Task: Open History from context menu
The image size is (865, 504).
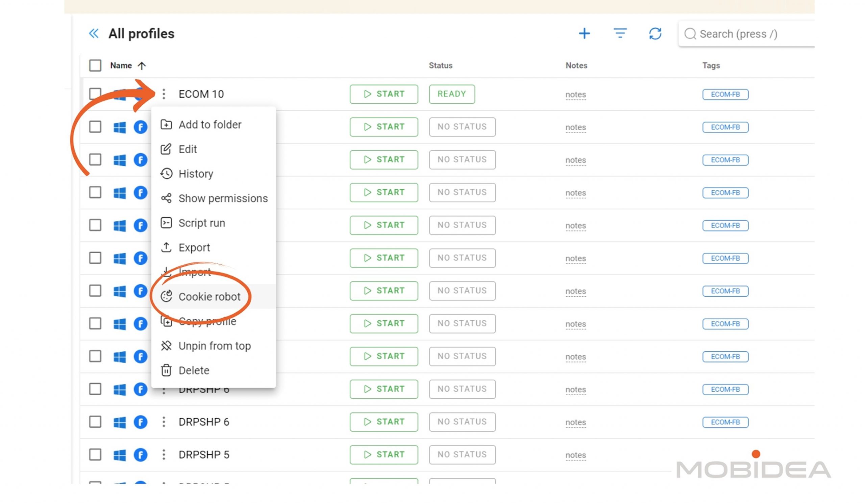Action: pyautogui.click(x=214, y=174)
